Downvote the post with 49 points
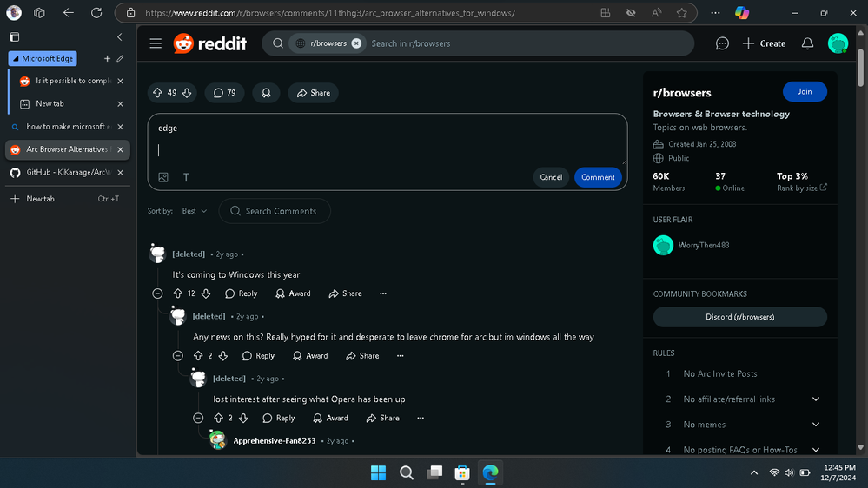 click(187, 93)
